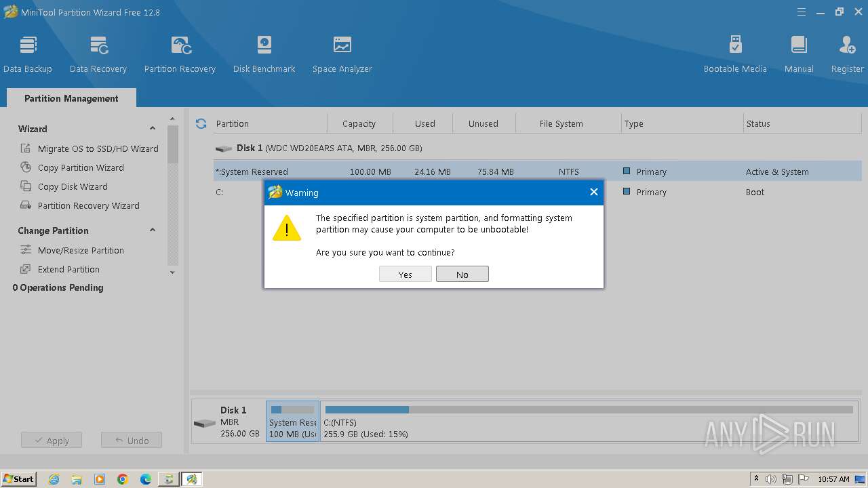Create Bootable Media

point(735,54)
